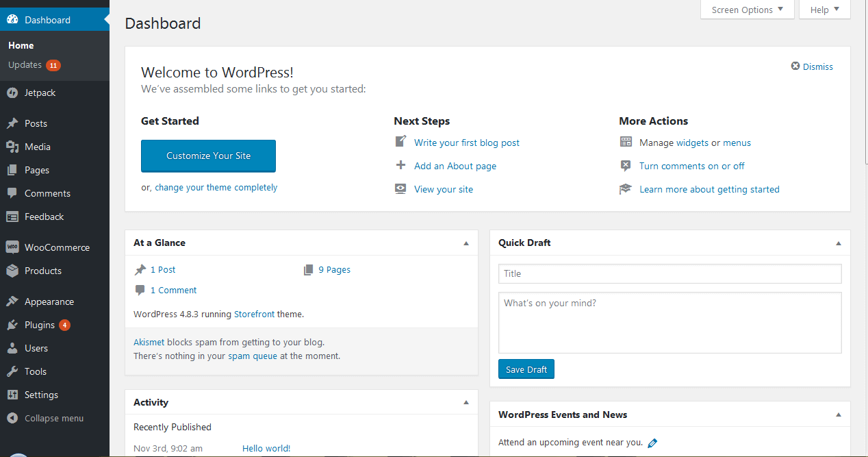Click the 'Learn more about getting started' link
Screen dimensions: 868x457
(x=709, y=189)
